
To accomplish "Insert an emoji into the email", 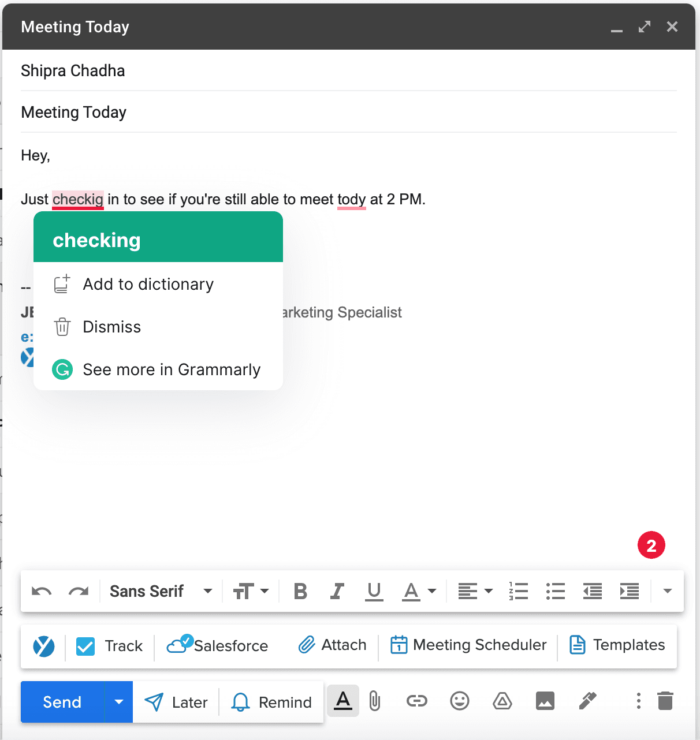I will point(459,701).
